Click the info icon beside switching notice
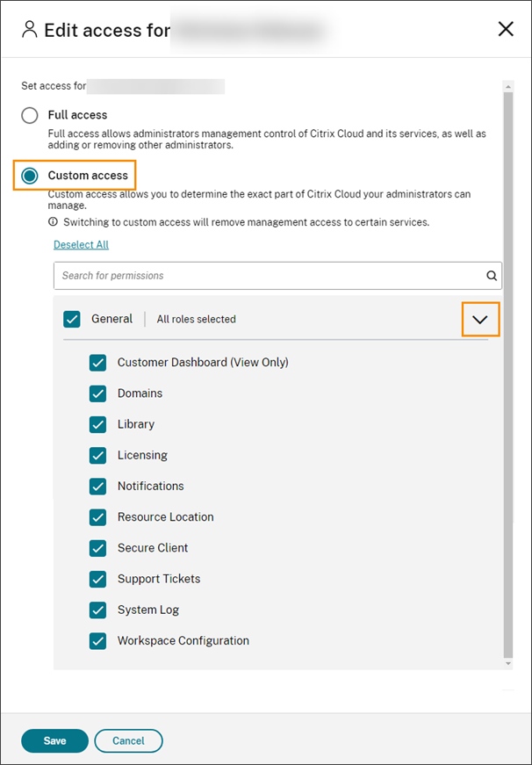The width and height of the screenshot is (532, 765). click(x=54, y=222)
